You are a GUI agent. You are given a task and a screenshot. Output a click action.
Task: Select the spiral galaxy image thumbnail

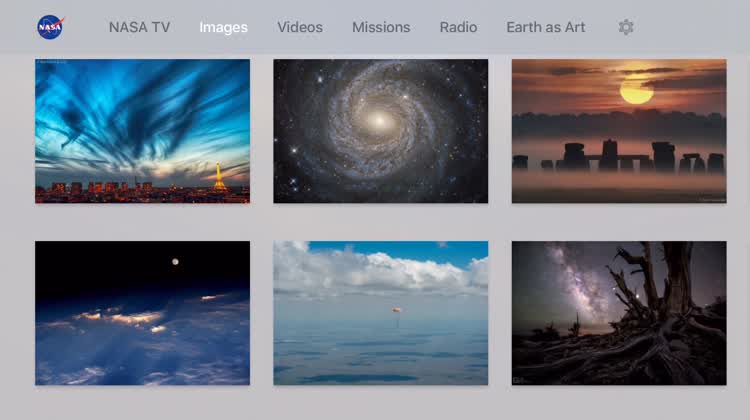tap(381, 131)
